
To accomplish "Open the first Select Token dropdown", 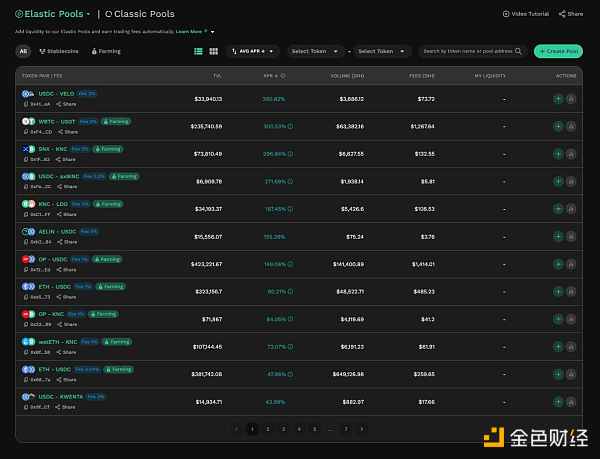I will pos(315,51).
